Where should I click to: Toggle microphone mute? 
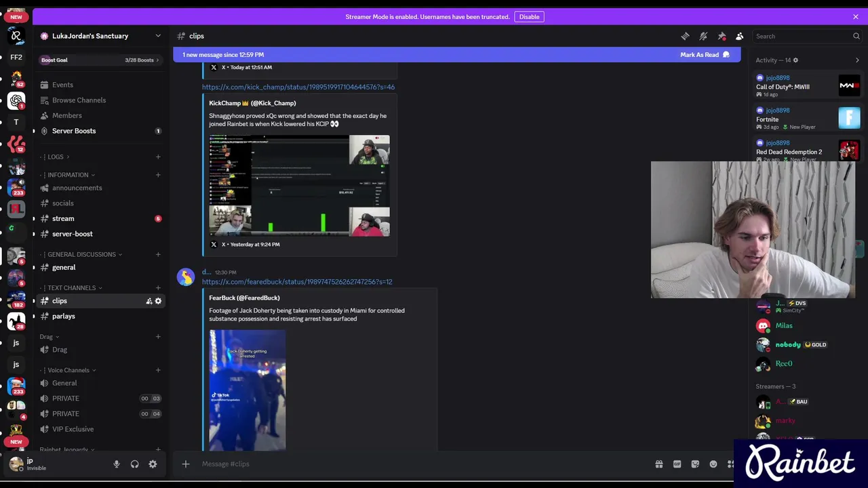[x=117, y=464]
